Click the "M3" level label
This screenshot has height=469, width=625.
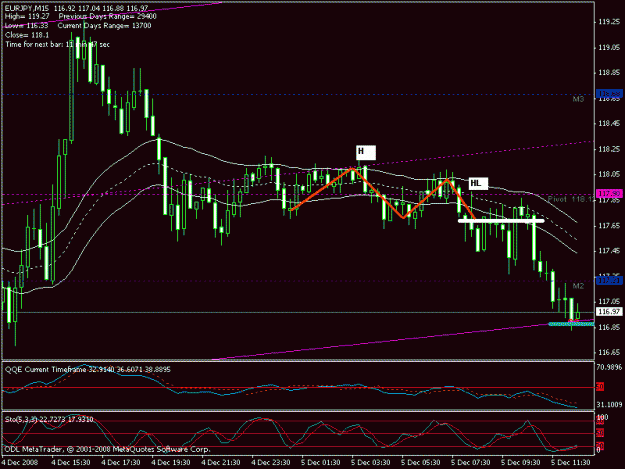578,99
